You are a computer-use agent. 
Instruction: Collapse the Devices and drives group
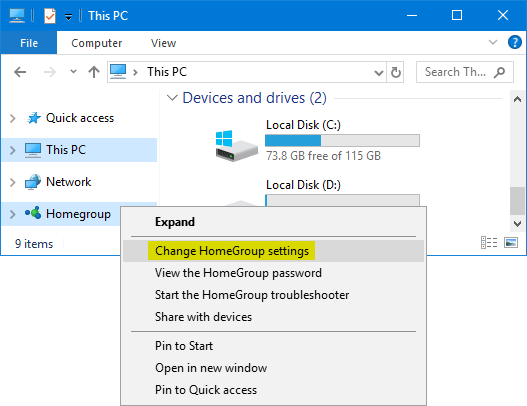coord(172,98)
